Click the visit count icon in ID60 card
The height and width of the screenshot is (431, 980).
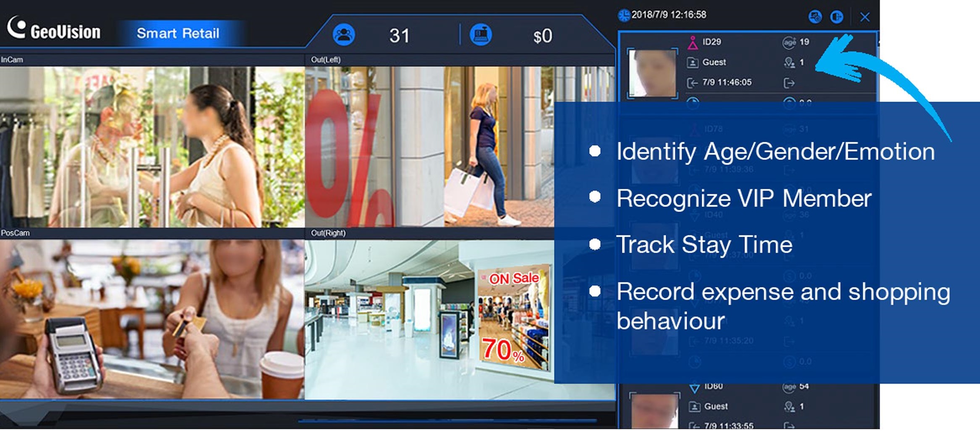[x=789, y=407]
